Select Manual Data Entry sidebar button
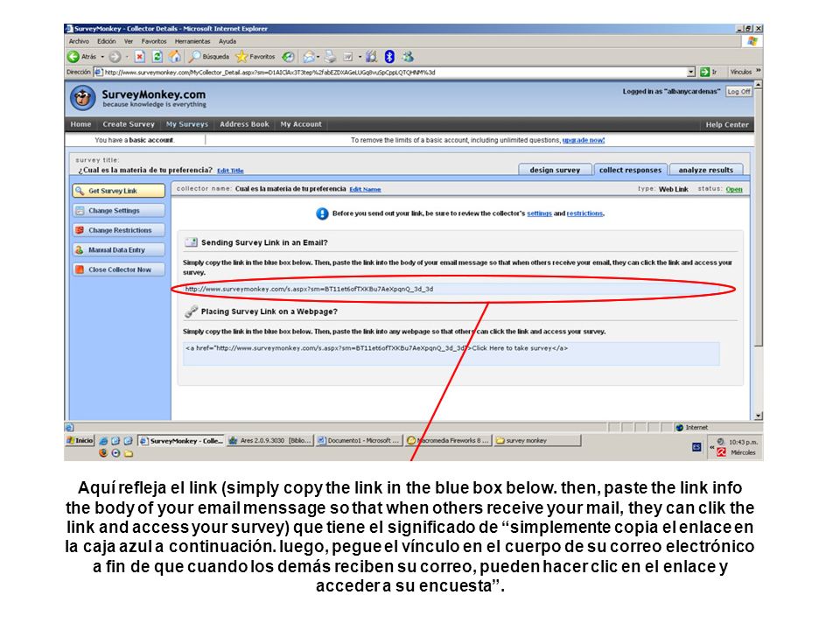 click(118, 250)
